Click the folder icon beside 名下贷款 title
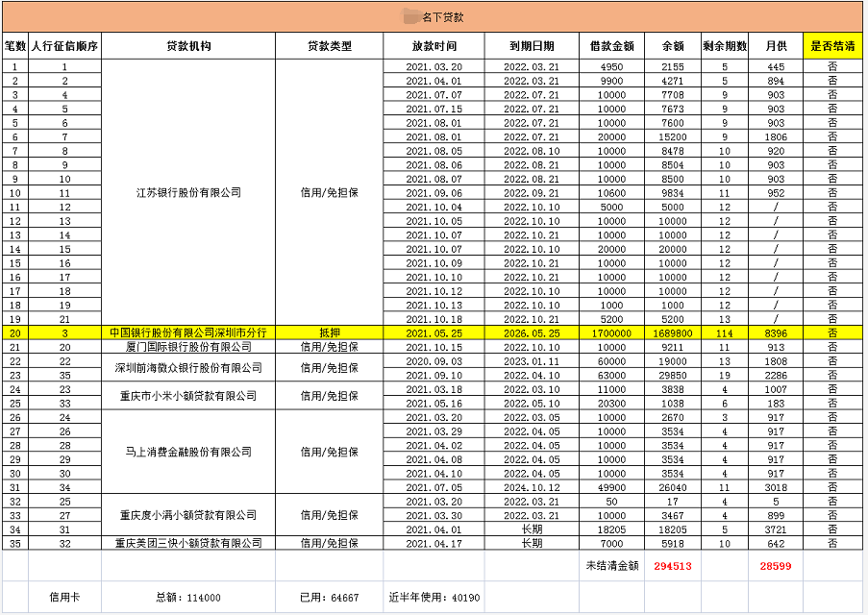Image resolution: width=868 pixels, height=615 pixels. (411, 16)
